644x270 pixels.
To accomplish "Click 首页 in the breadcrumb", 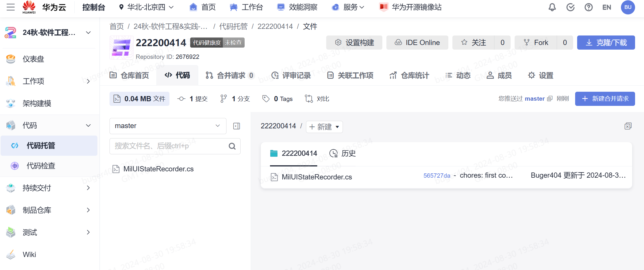I will [117, 27].
